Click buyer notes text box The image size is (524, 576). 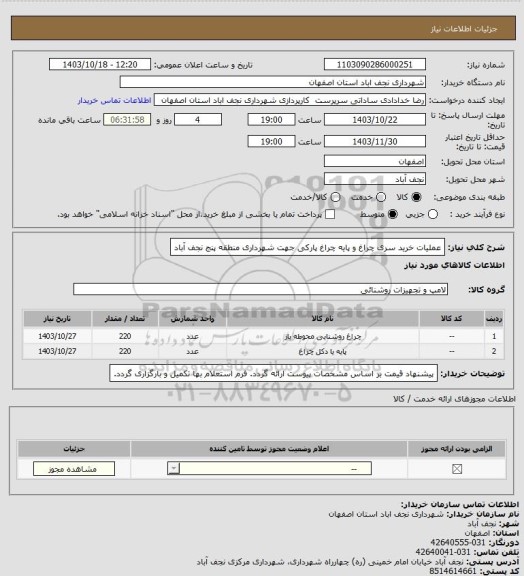point(273,374)
